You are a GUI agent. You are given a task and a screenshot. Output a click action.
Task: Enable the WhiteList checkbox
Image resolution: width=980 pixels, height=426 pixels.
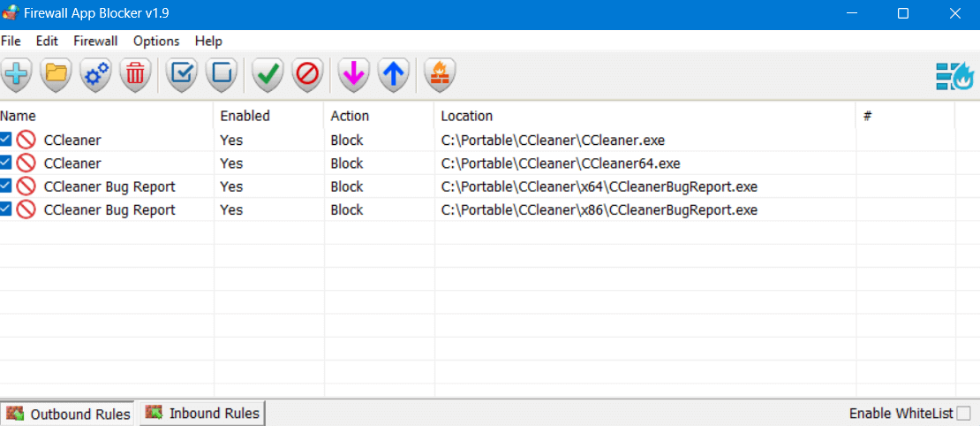(x=964, y=414)
